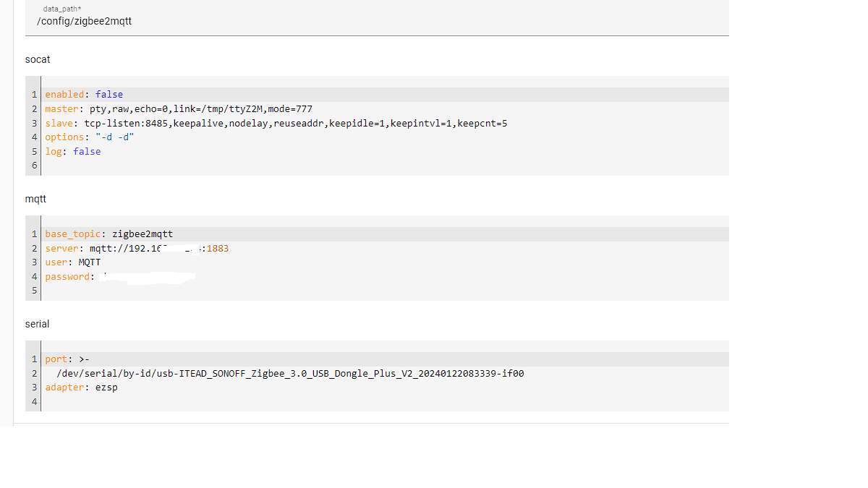
Task: Click line number 3 in socat gutter
Action: (x=34, y=124)
